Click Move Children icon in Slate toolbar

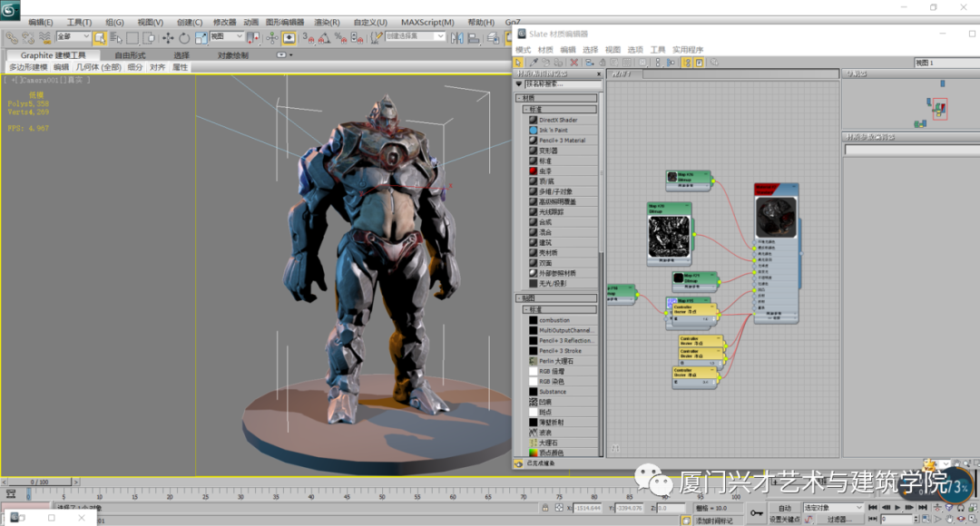590,63
